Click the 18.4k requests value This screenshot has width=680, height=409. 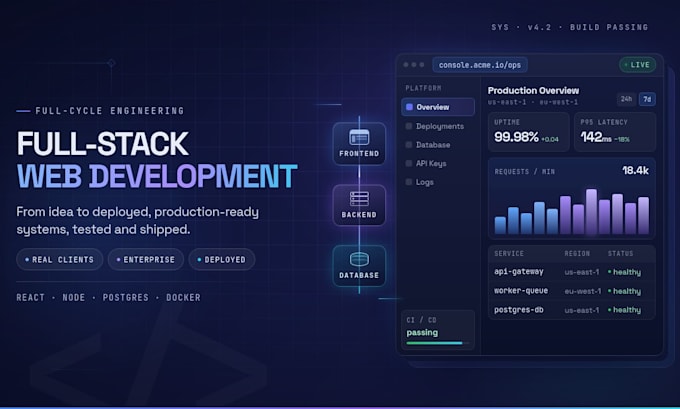[635, 170]
